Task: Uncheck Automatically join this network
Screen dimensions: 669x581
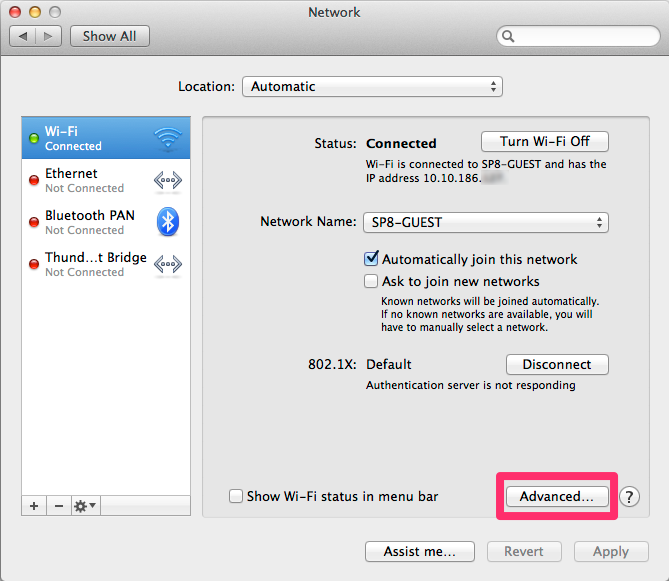Action: tap(372, 259)
